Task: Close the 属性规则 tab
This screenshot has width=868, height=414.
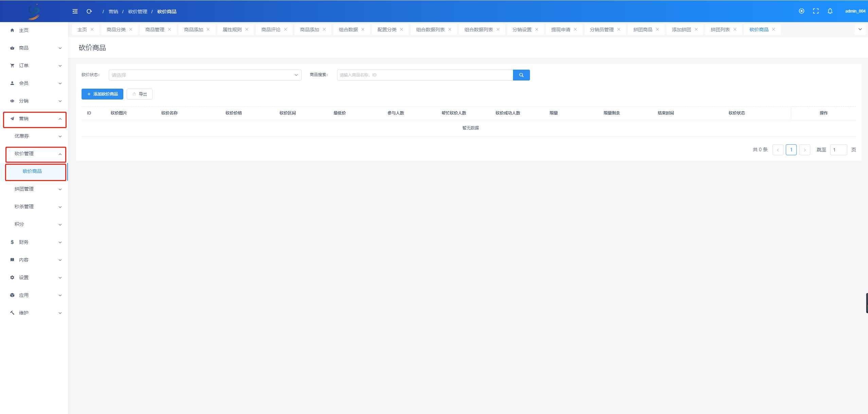Action: pyautogui.click(x=247, y=30)
